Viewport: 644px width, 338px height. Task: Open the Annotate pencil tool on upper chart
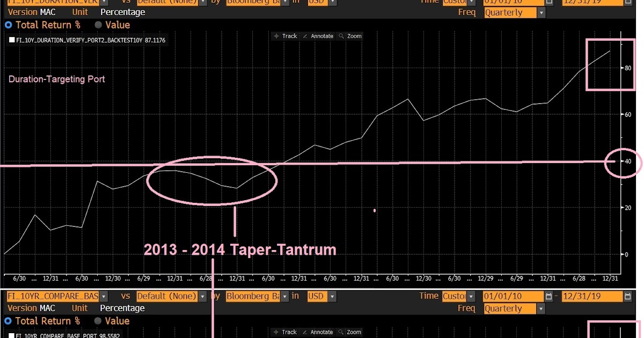[x=319, y=36]
